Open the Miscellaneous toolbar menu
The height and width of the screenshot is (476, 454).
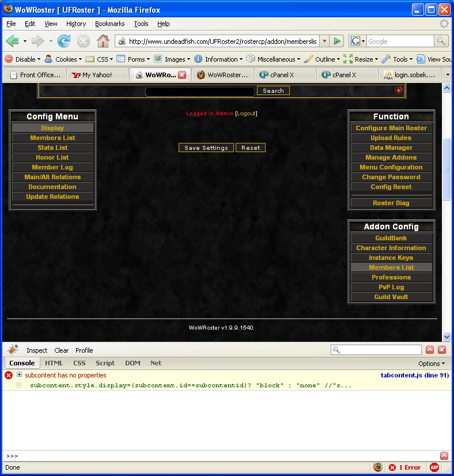(x=273, y=59)
